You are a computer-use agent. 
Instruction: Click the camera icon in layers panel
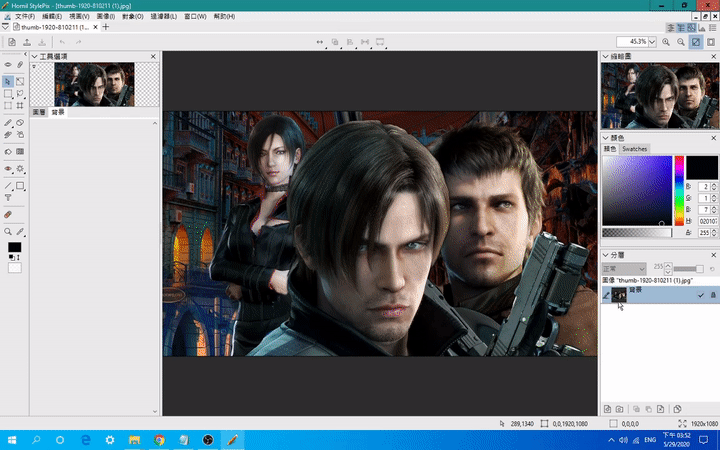coord(619,409)
